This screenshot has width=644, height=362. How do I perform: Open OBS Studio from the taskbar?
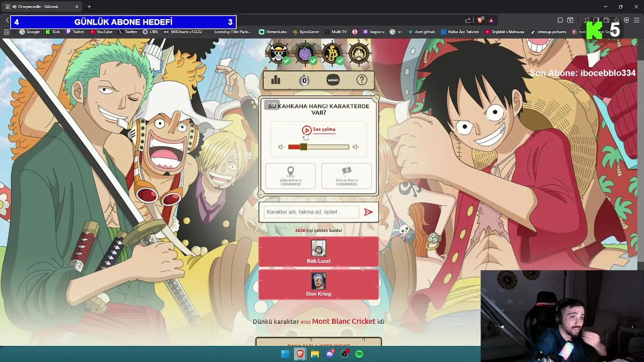pyautogui.click(x=345, y=354)
